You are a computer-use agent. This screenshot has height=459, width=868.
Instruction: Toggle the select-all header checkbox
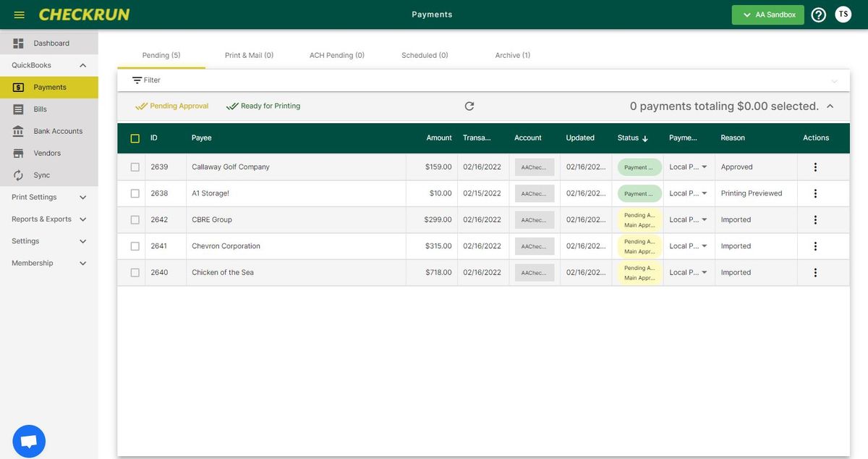coord(135,138)
